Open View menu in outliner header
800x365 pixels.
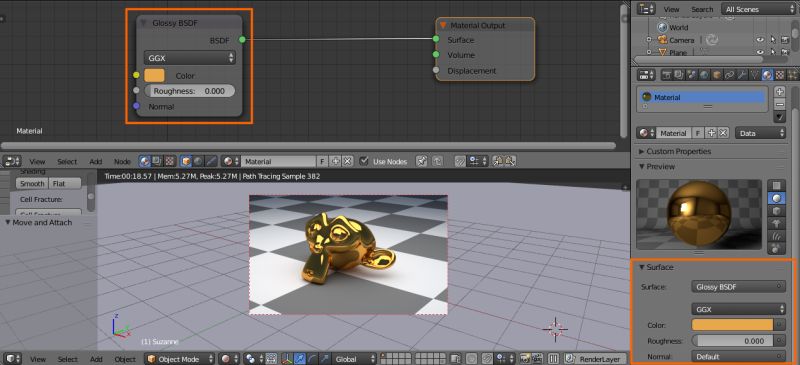click(x=671, y=9)
